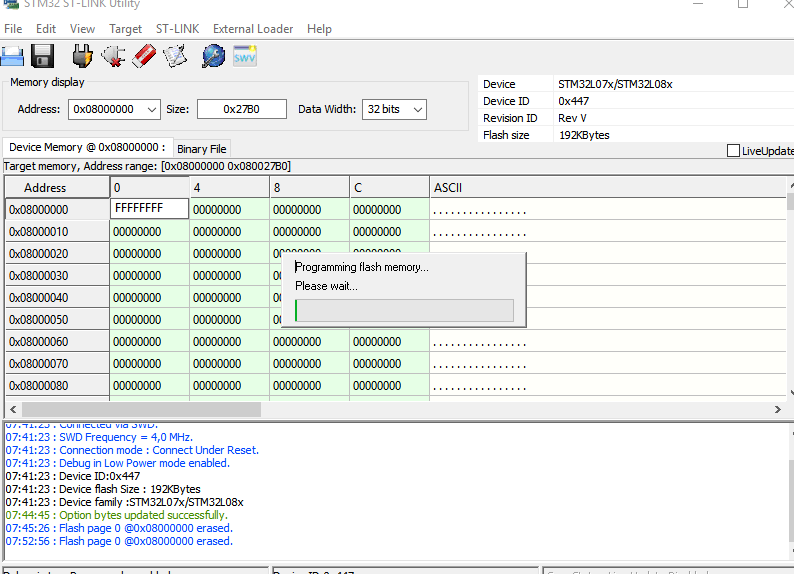Open the Address dropdown list
Screen dimensions: 794x574
coord(152,109)
